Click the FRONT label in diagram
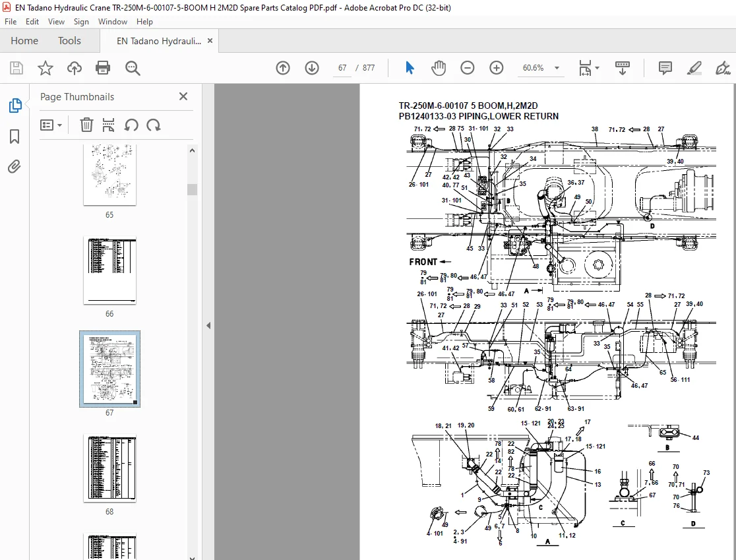Viewport: 736px width, 560px height. (423, 262)
